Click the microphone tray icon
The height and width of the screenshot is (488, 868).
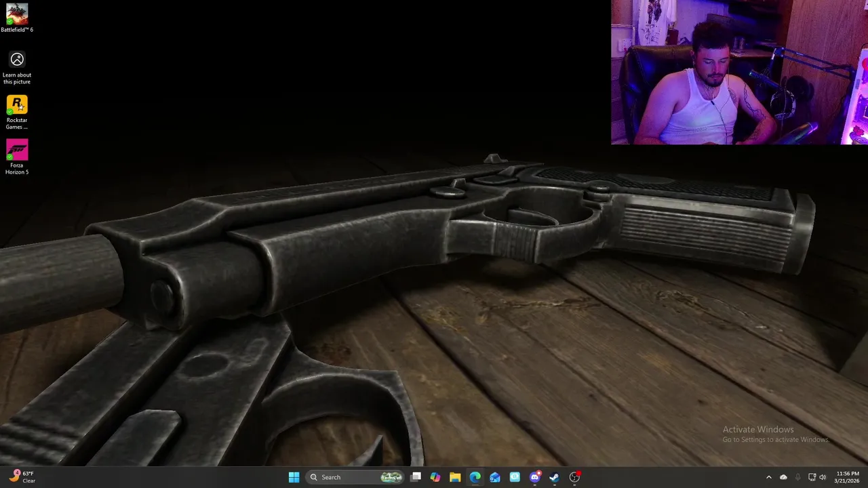[x=797, y=477]
